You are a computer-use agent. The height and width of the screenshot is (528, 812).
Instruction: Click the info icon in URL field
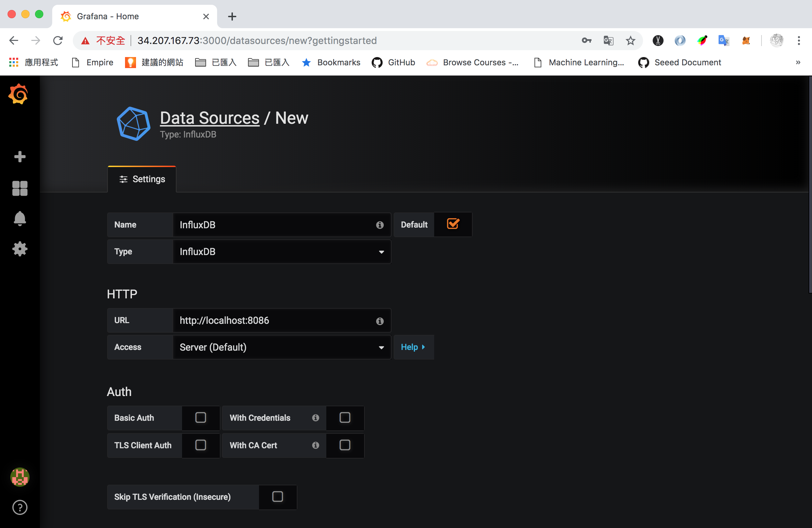tap(380, 321)
